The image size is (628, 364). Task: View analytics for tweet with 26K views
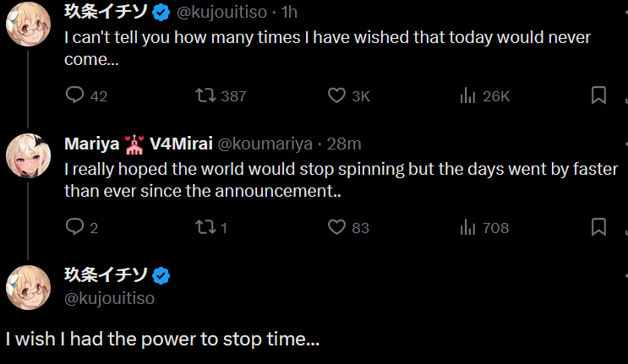(468, 95)
